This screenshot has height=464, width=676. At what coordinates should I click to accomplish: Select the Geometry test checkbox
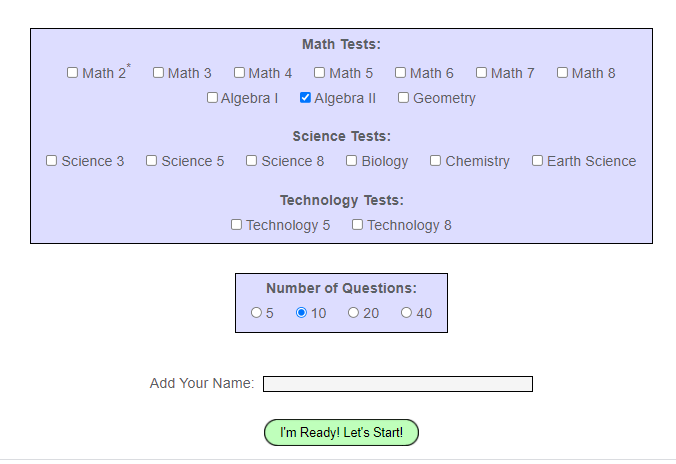point(404,98)
